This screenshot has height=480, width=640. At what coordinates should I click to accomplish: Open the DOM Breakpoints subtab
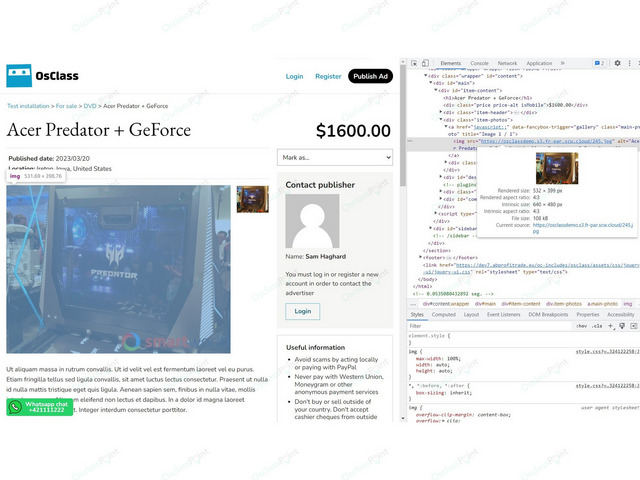pyautogui.click(x=548, y=315)
